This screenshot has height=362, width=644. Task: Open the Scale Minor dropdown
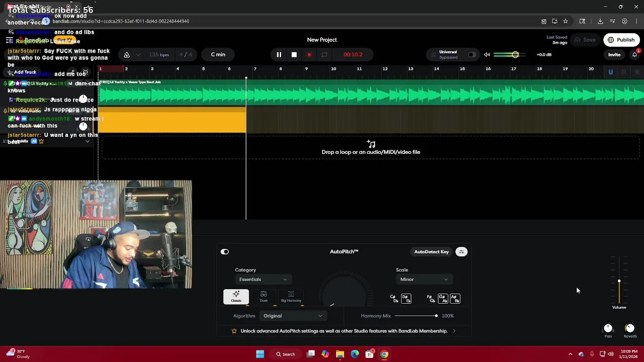(424, 280)
